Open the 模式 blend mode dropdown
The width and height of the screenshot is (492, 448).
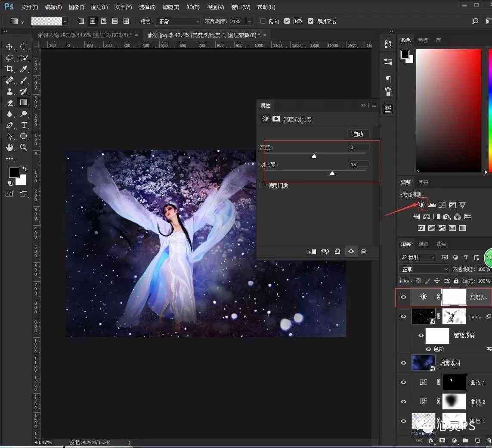[x=178, y=22]
